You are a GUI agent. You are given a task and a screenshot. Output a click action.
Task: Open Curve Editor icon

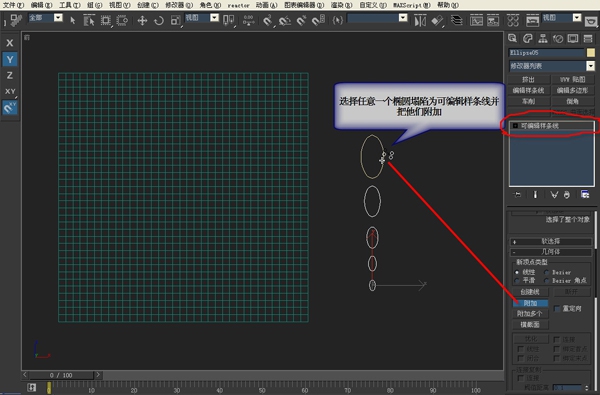476,20
